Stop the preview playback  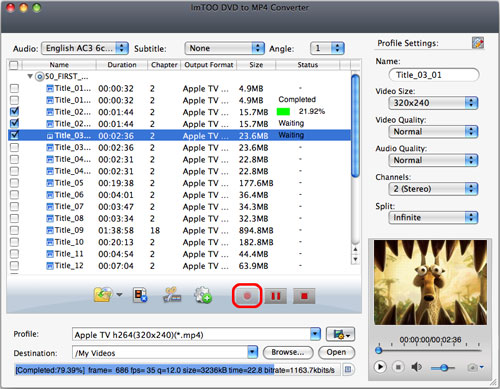[398, 367]
